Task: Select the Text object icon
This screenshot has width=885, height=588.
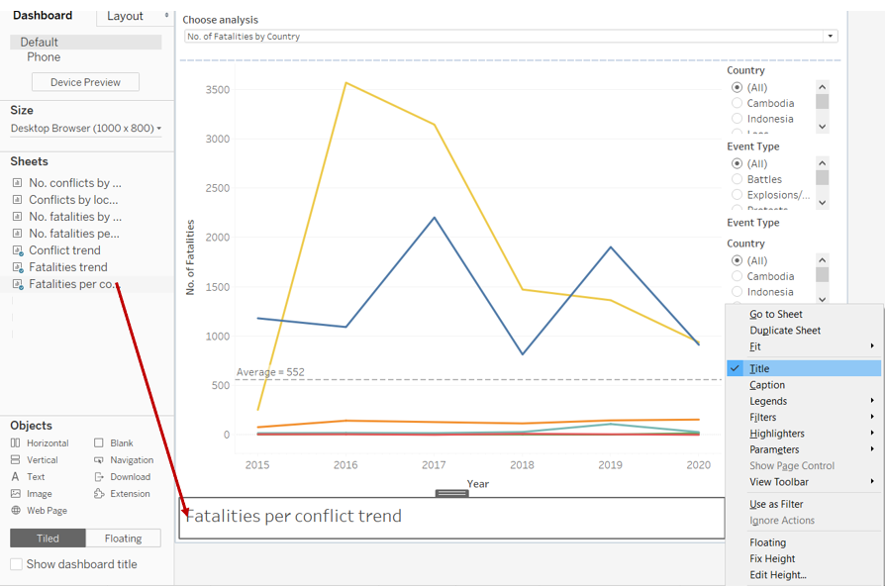Action: [x=16, y=477]
